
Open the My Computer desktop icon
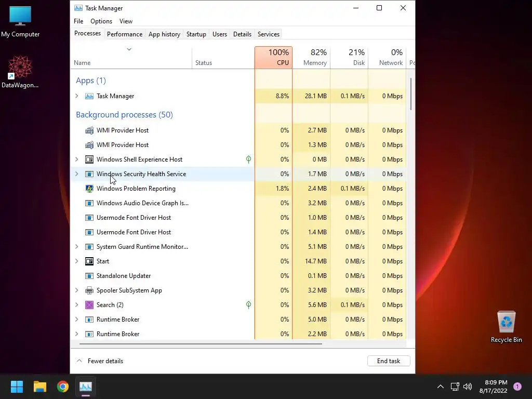tap(20, 22)
